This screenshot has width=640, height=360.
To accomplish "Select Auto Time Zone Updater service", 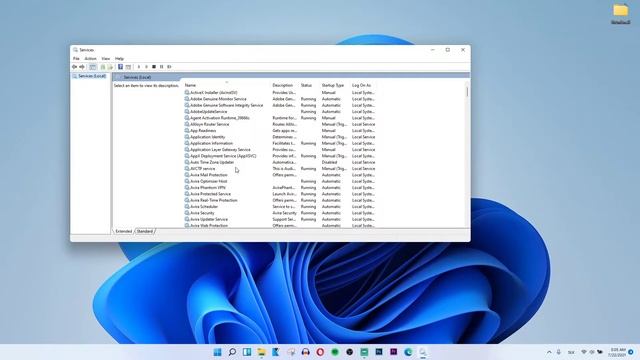I will pos(280,162).
